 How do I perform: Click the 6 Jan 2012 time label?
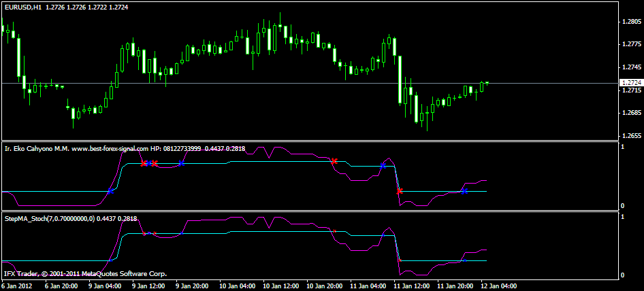(x=16, y=286)
